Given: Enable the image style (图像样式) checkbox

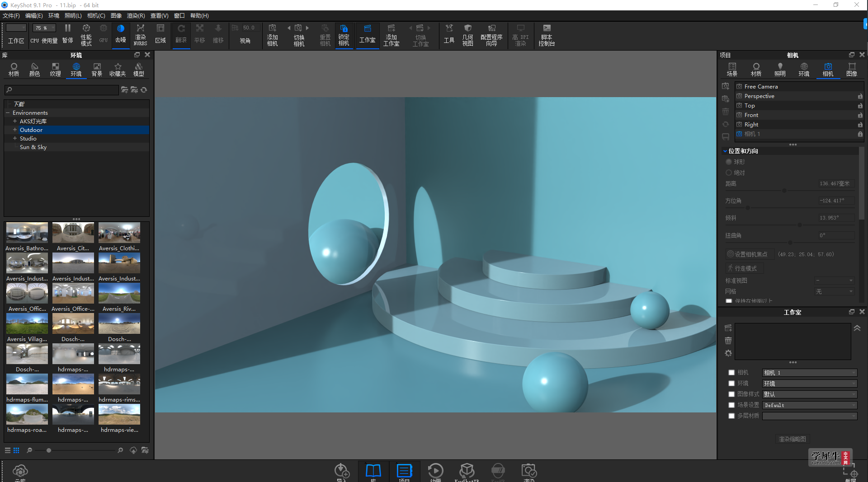Looking at the screenshot, I should [x=731, y=394].
